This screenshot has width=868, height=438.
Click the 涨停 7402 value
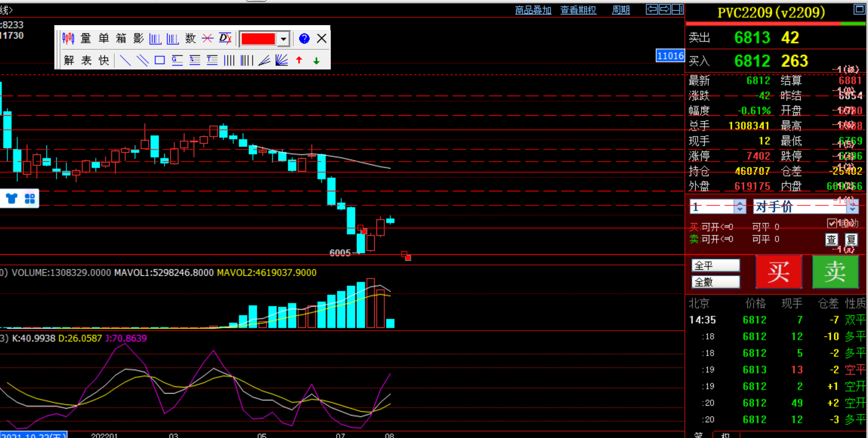tap(758, 156)
